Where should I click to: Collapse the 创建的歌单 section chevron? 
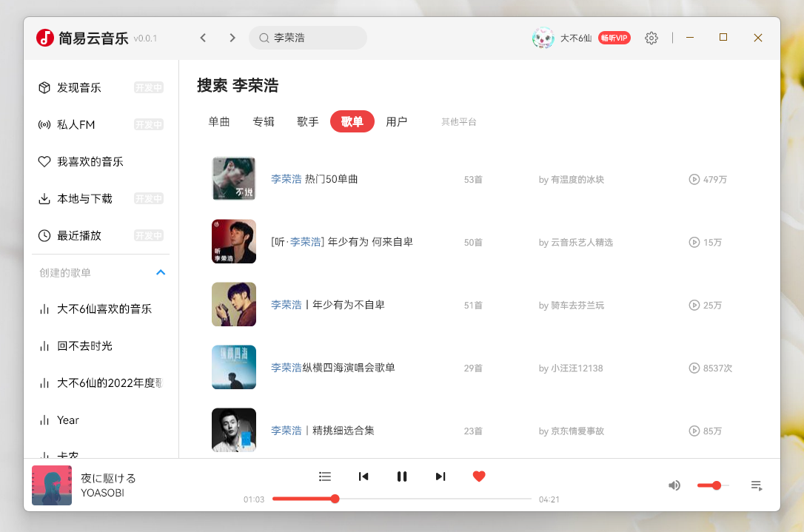pos(161,272)
